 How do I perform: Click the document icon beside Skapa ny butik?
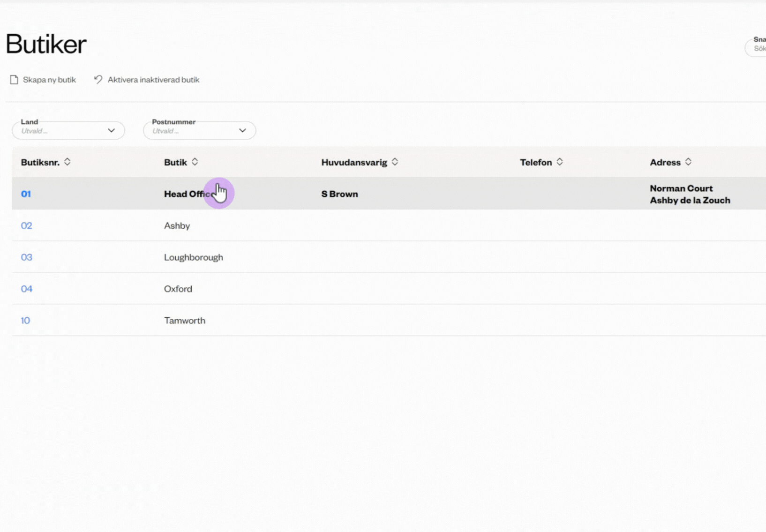click(x=14, y=79)
